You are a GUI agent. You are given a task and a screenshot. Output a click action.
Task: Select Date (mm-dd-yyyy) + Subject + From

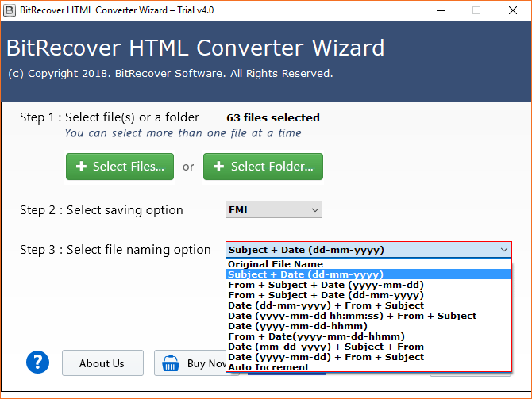click(x=368, y=347)
